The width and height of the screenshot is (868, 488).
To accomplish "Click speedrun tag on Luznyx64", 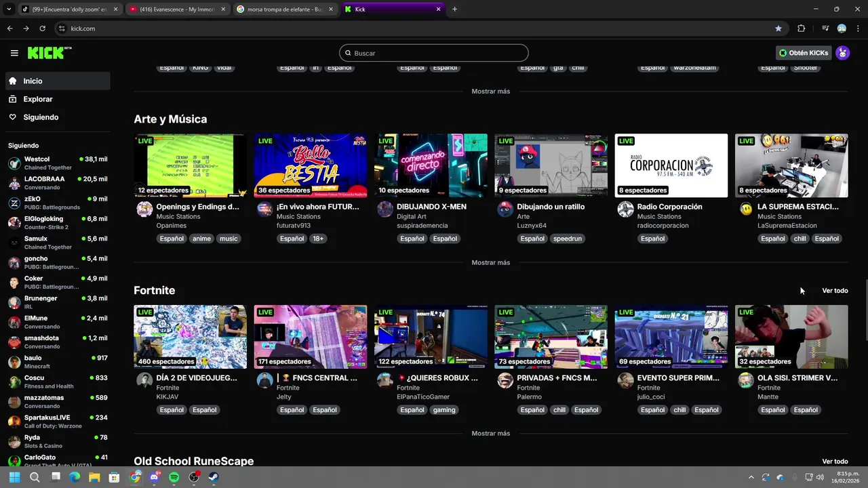I will tap(568, 239).
